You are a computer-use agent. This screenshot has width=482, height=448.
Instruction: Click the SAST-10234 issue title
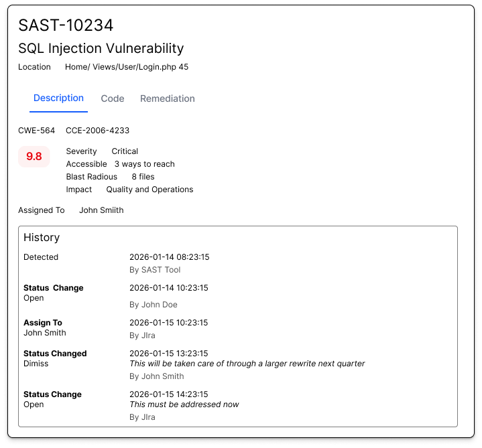(66, 25)
